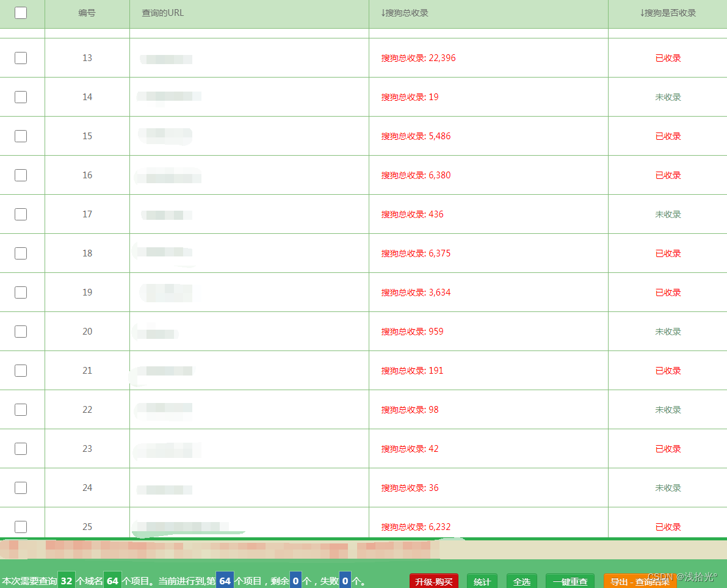Check the box for row 25
The width and height of the screenshot is (727, 588).
(21, 527)
